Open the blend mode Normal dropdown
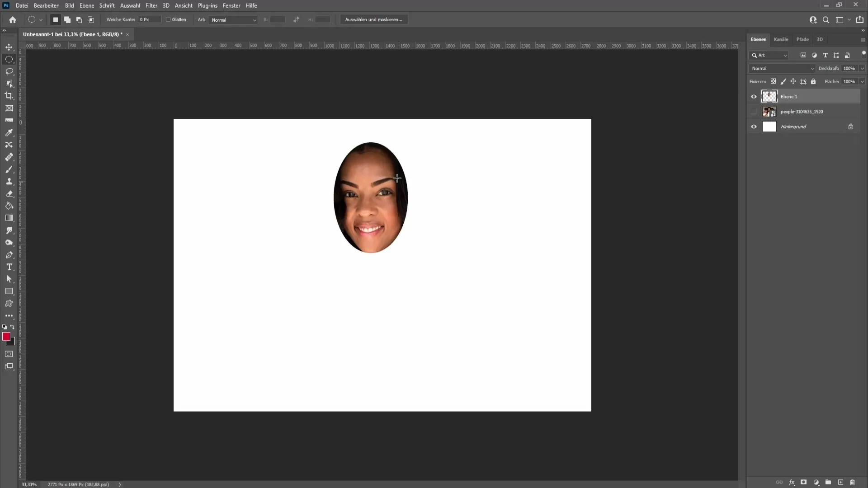The image size is (868, 488). (x=782, y=69)
